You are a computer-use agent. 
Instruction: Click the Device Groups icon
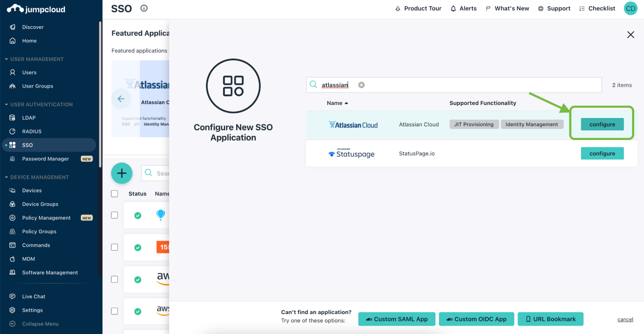[13, 204]
